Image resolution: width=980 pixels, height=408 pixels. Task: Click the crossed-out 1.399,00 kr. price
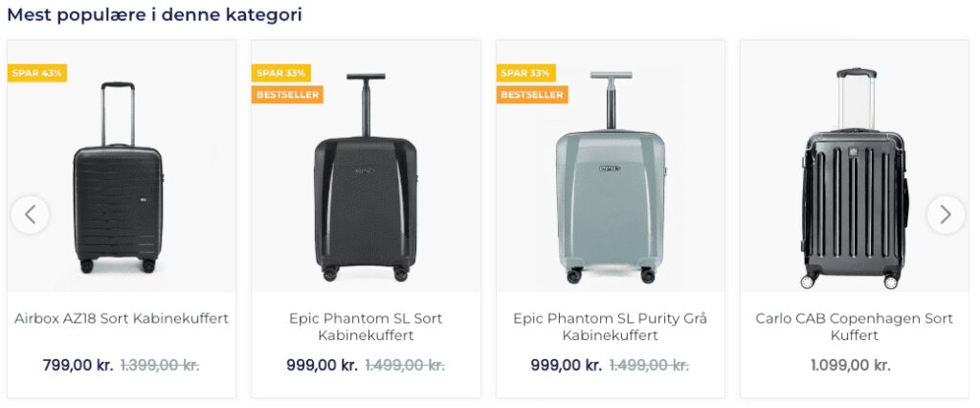point(160,365)
